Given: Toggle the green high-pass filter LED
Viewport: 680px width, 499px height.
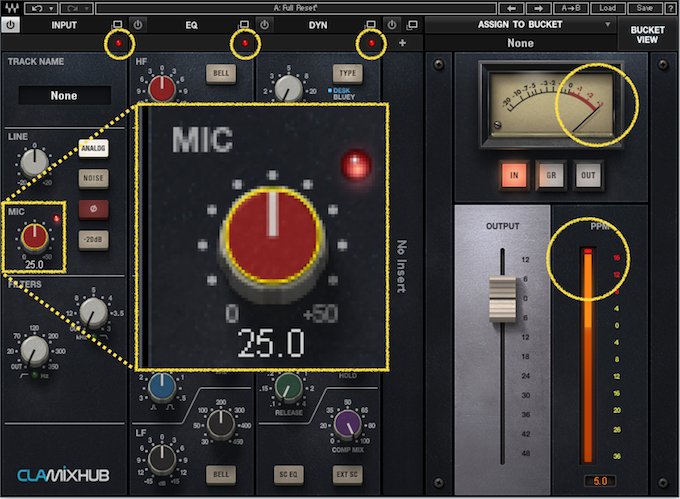Looking at the screenshot, I should pos(35,375).
